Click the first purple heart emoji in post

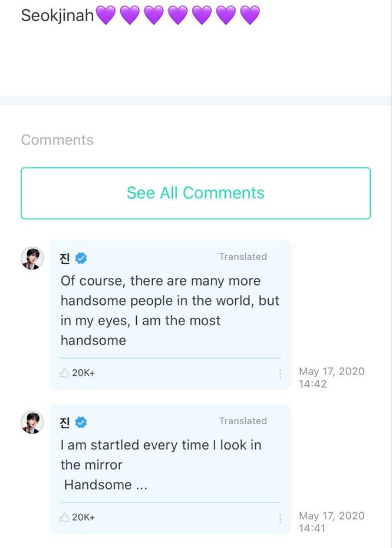click(106, 15)
